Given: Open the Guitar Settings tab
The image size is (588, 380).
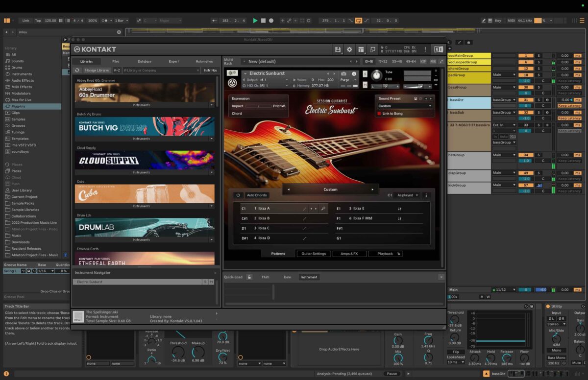Looking at the screenshot, I should tap(314, 254).
